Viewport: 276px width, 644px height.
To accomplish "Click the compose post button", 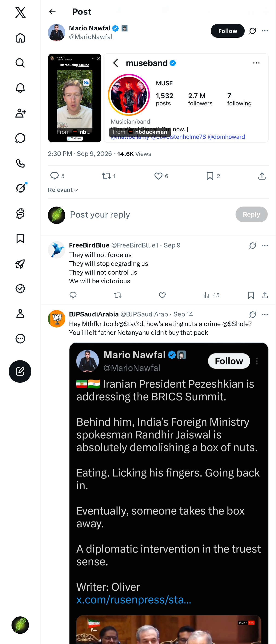I will 20,371.
